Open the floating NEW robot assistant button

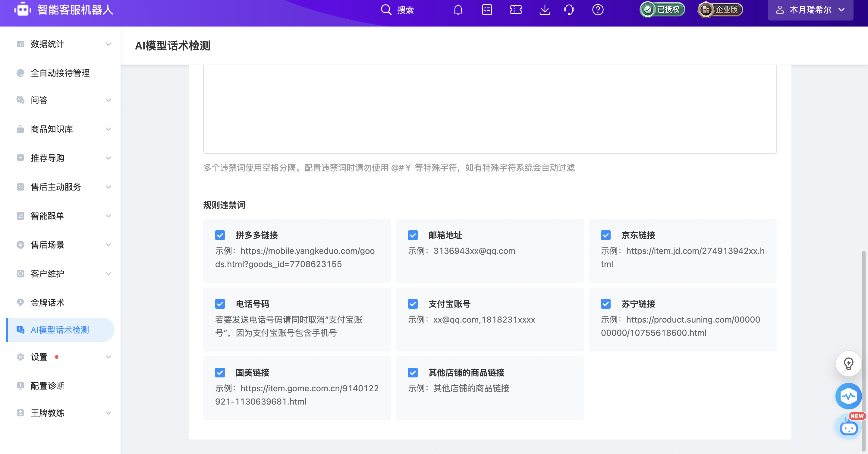848,426
